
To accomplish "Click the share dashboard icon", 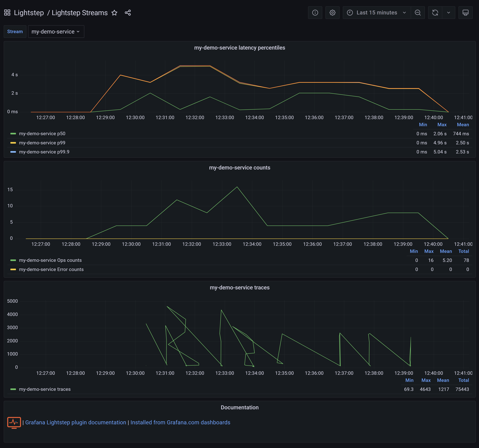I will point(128,13).
